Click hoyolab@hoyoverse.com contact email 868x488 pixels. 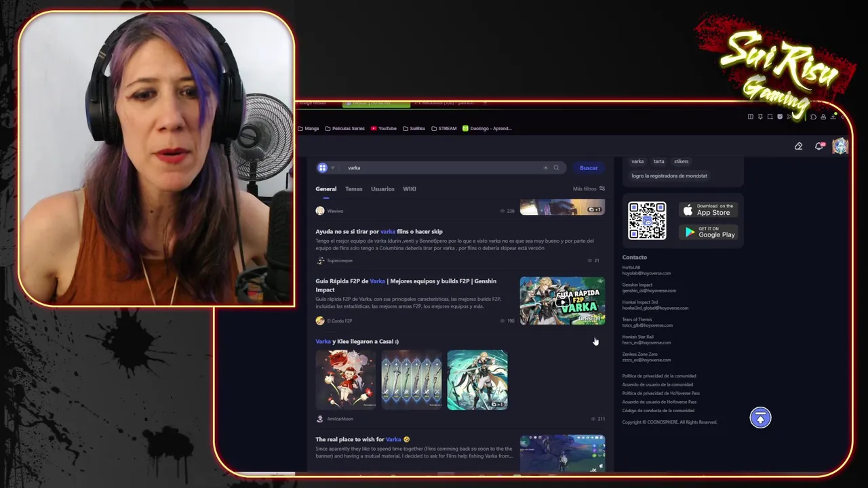646,273
